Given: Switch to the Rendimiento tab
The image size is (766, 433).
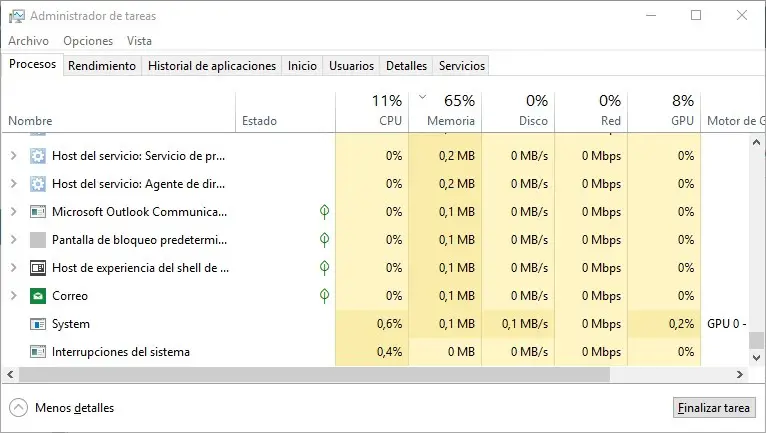Looking at the screenshot, I should point(102,66).
